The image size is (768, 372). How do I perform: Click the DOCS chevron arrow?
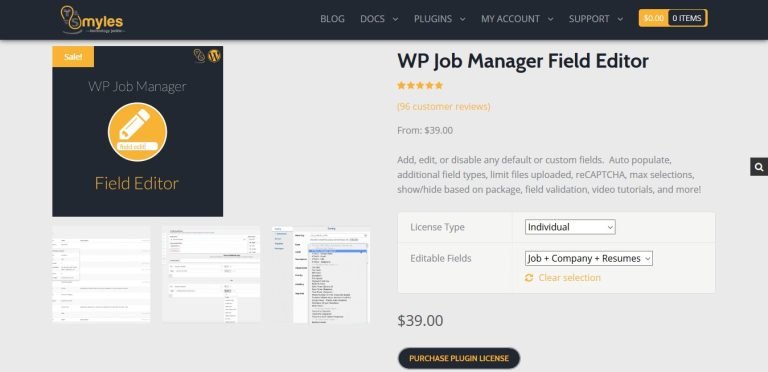(395, 20)
